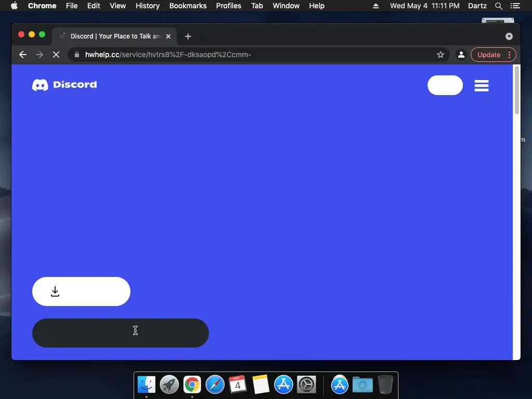The image size is (532, 399).
Task: Open the hamburger menu on Discord page
Action: 482,86
